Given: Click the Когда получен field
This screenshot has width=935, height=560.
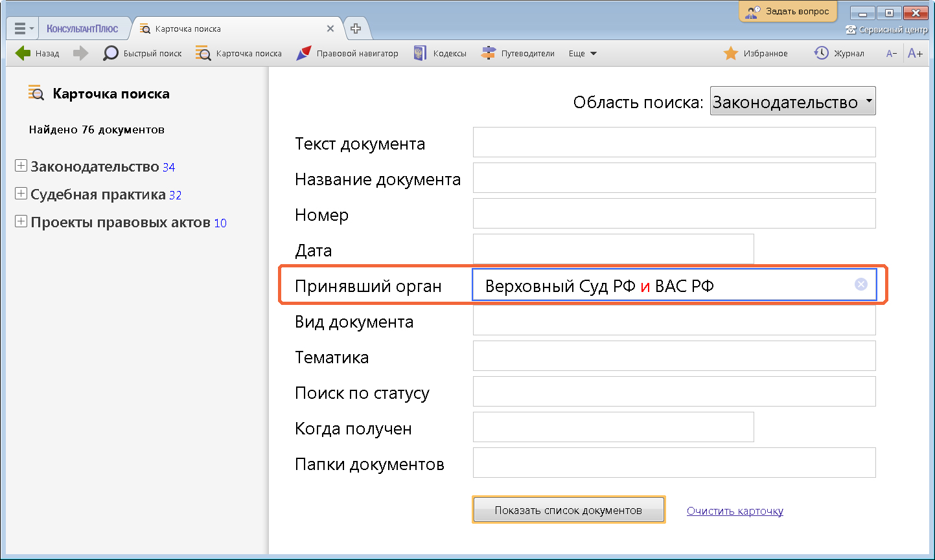Looking at the screenshot, I should click(614, 427).
